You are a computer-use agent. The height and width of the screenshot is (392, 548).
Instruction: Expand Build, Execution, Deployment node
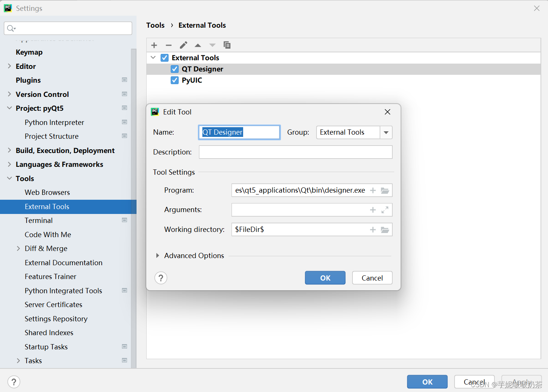9,150
